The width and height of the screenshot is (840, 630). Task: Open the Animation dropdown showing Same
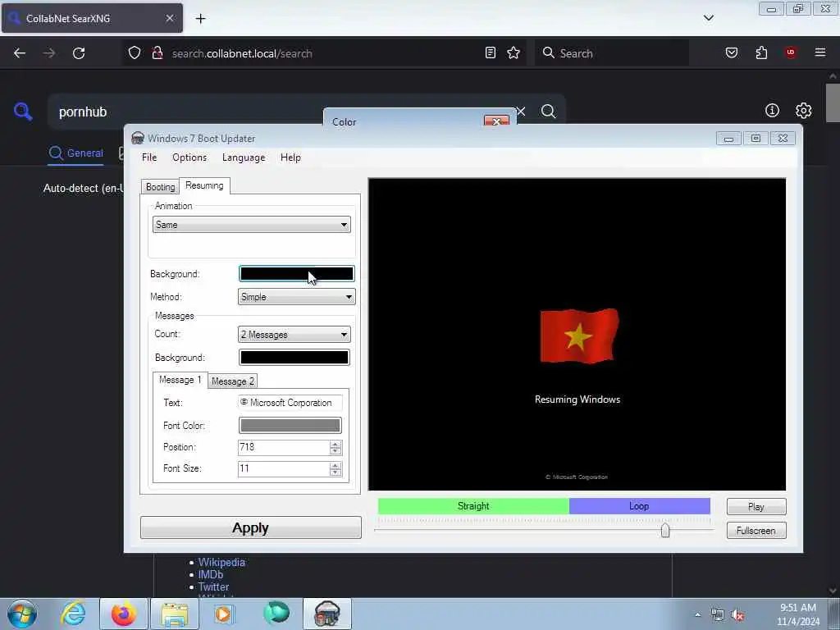click(251, 225)
